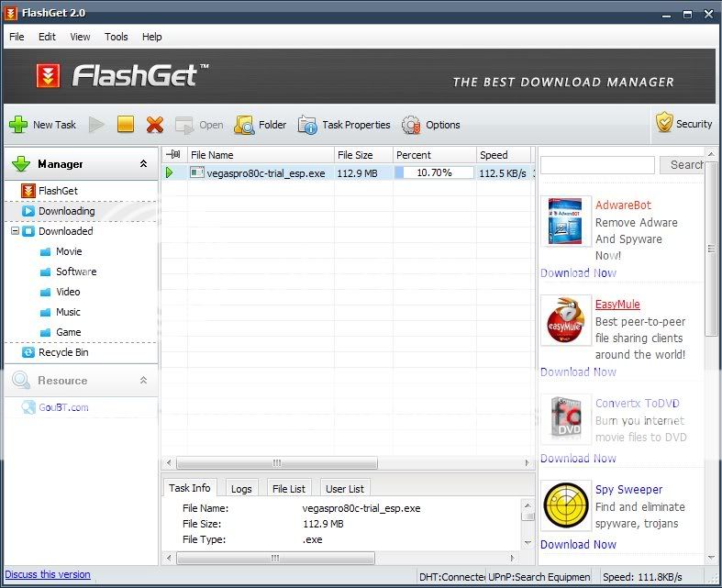The image size is (722, 588).
Task: Open the Recycle Bin item
Action: tap(55, 352)
